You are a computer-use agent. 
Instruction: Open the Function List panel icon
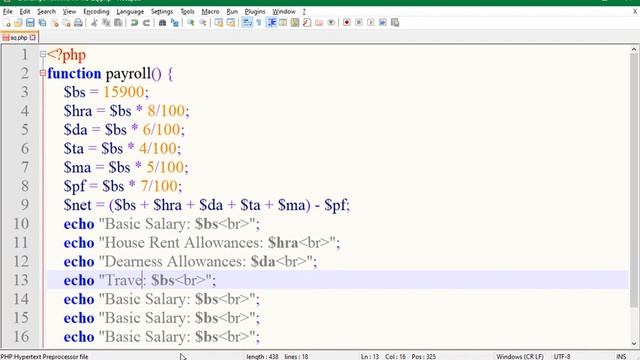tap(307, 23)
